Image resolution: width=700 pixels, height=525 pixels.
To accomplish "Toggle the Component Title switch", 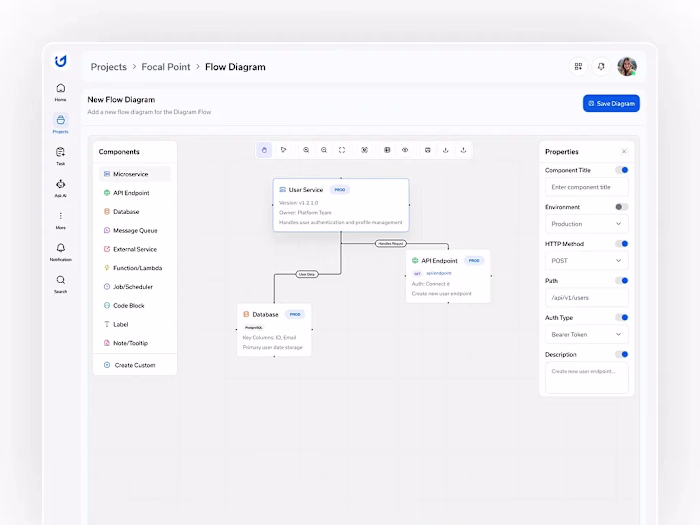I will [622, 170].
